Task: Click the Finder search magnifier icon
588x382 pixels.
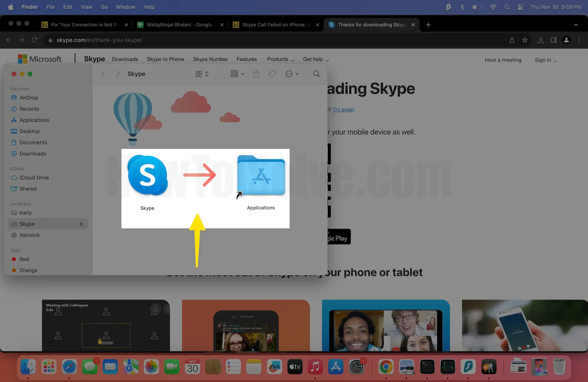Action: 317,74
